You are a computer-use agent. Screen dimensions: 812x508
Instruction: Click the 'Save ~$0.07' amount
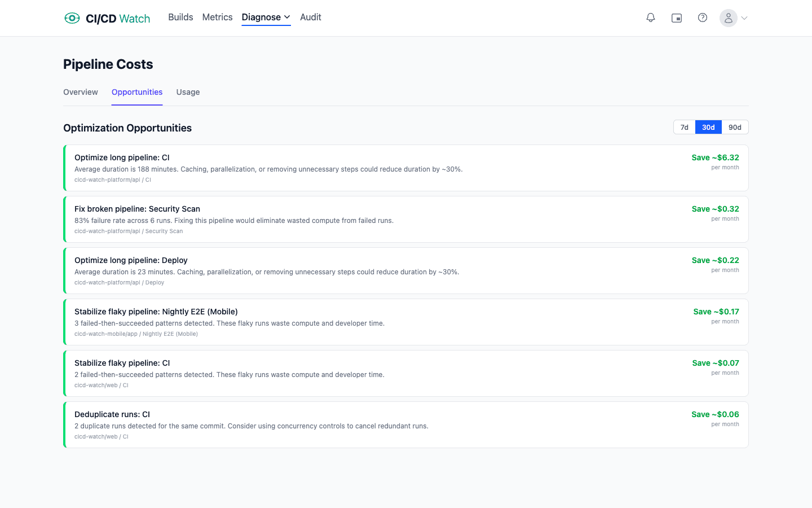(x=716, y=363)
